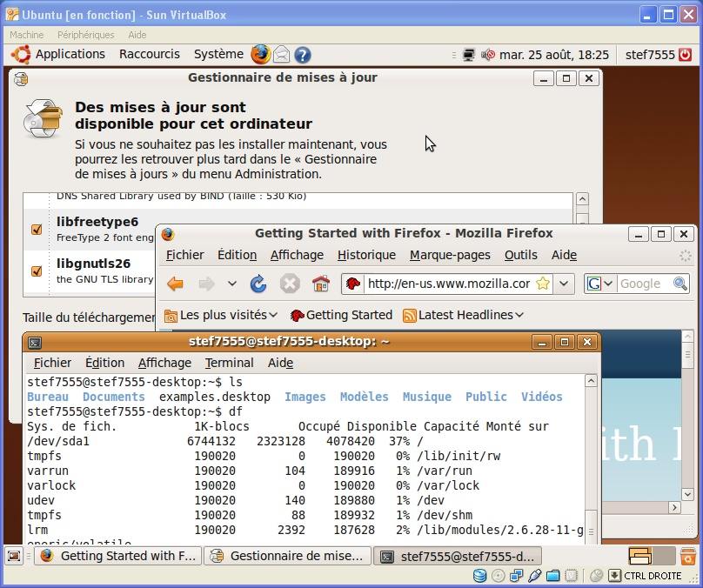Uncheck the libfreetype6 update
This screenshot has height=588, width=703.
(x=37, y=230)
